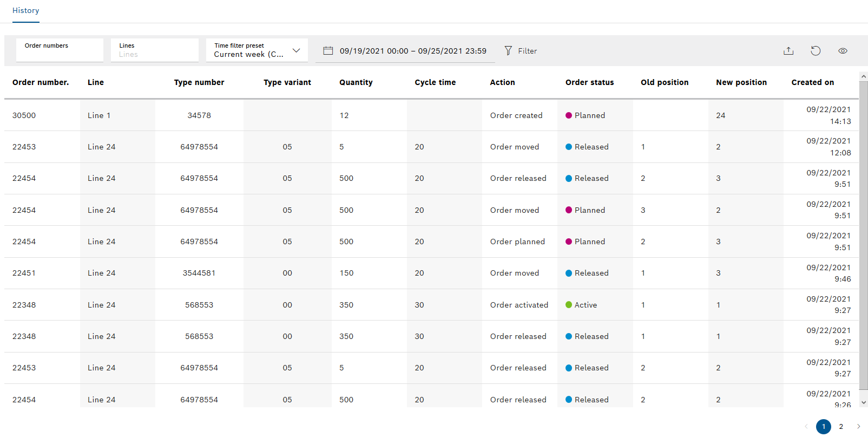Sort by Created on column header
Image resolution: width=868 pixels, height=437 pixels.
(812, 82)
